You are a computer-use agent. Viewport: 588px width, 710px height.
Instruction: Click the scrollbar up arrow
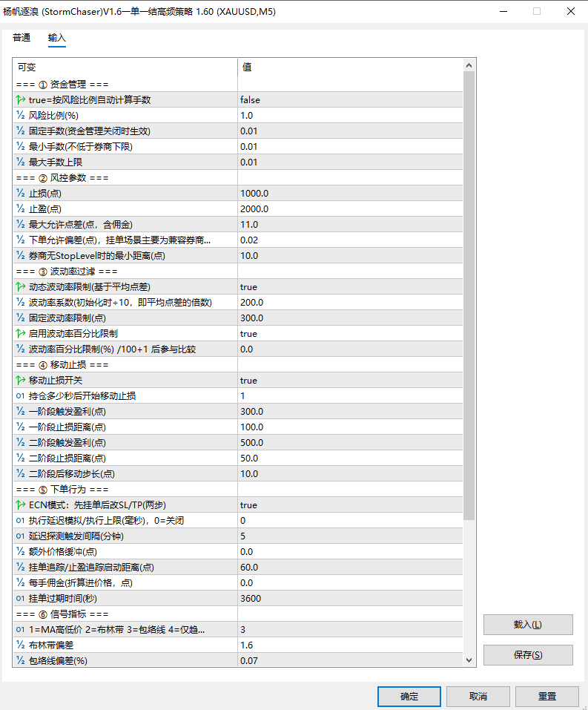(469, 65)
